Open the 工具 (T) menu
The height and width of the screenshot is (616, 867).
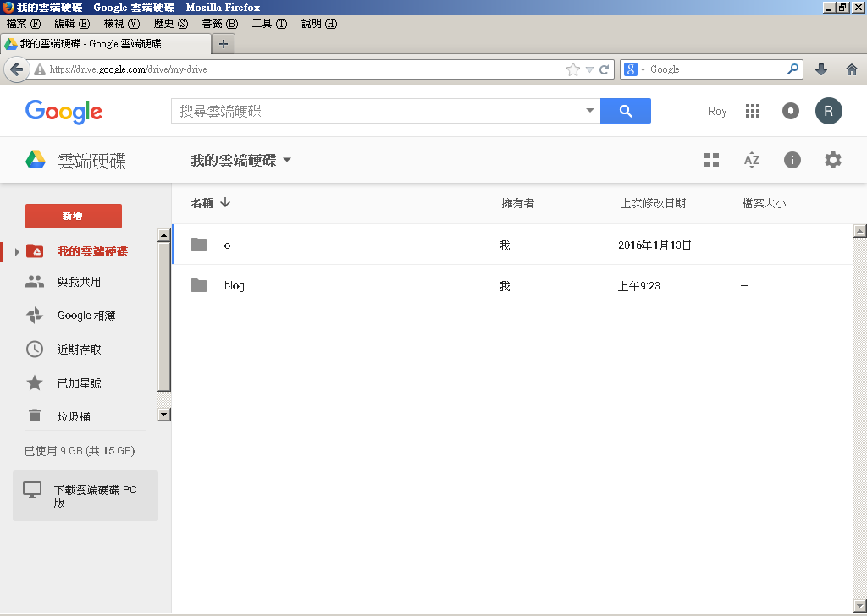point(269,24)
